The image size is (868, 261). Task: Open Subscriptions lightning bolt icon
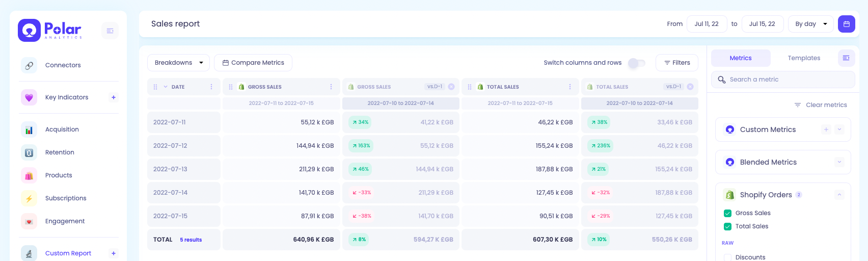coord(29,198)
